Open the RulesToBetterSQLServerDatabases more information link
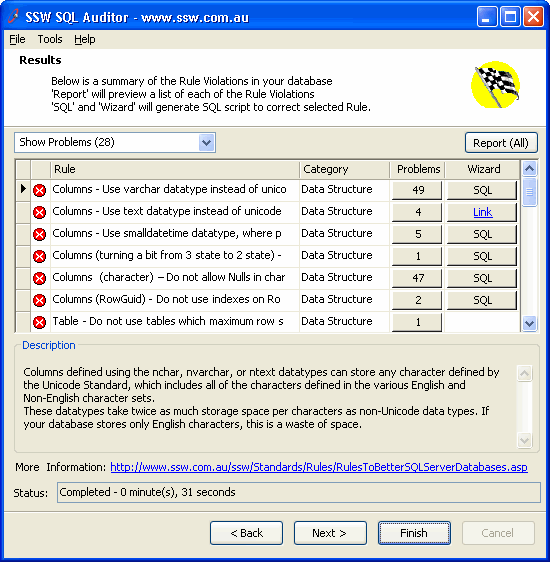 coord(319,467)
